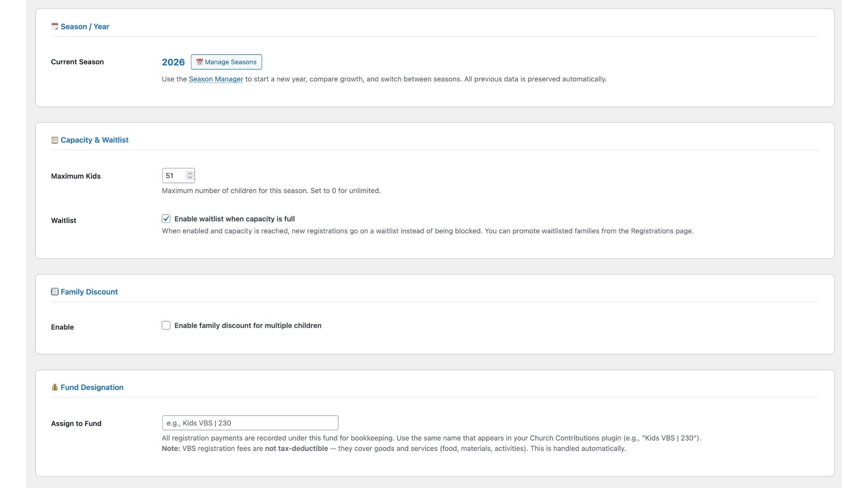Click the Fund Designation heading
868x488 pixels.
click(x=92, y=387)
